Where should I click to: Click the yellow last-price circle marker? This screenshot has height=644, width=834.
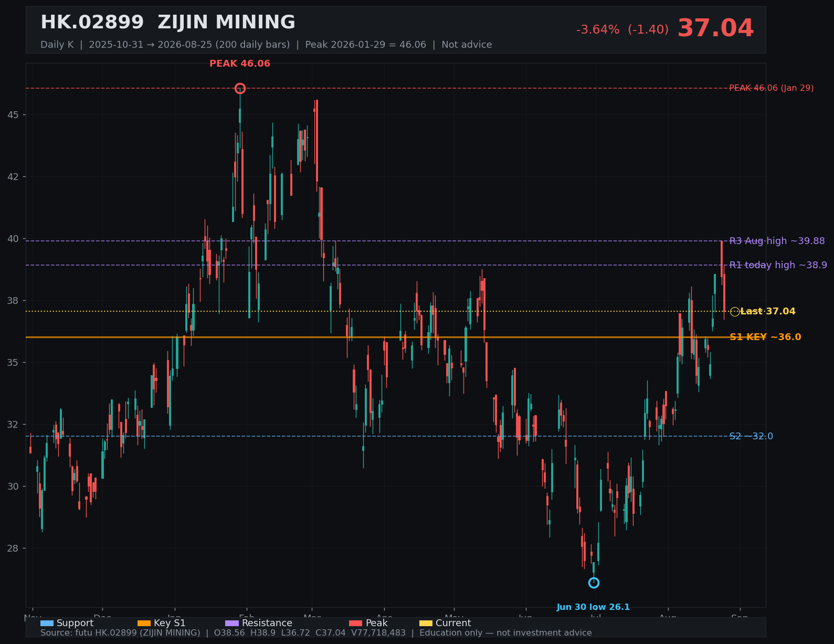(735, 312)
